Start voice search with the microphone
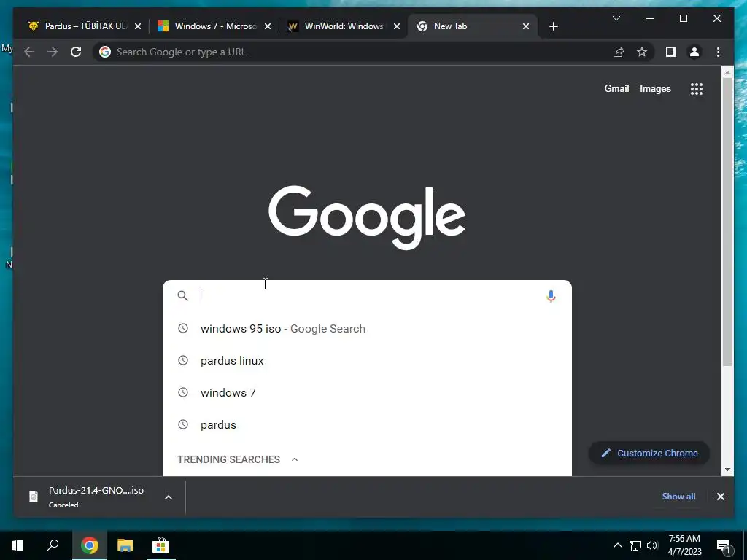Image resolution: width=747 pixels, height=560 pixels. tap(551, 296)
